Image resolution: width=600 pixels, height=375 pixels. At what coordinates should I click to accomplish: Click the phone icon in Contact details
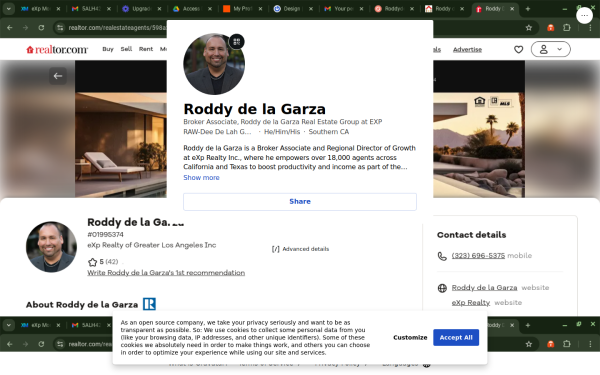[x=442, y=256]
